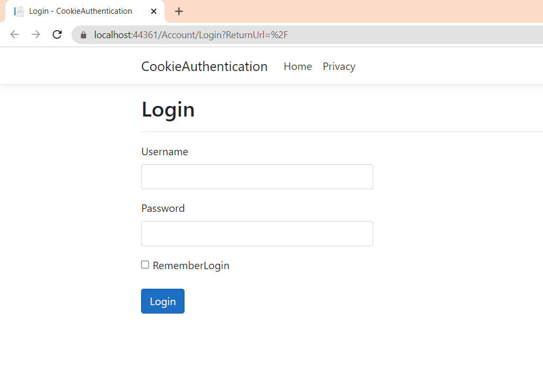543x392 pixels.
Task: View site information via the lock icon
Action: (x=83, y=35)
